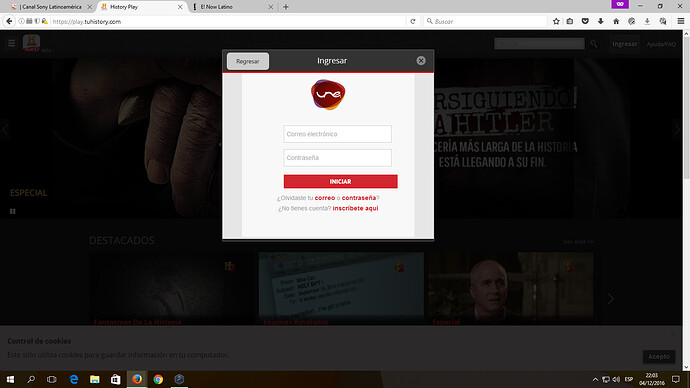The height and width of the screenshot is (388, 690).
Task: Click the site information icon in URL bar
Action: tap(21, 21)
